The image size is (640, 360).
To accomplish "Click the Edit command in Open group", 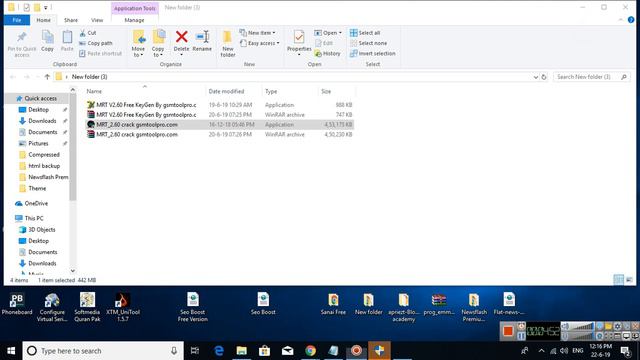I will click(324, 43).
